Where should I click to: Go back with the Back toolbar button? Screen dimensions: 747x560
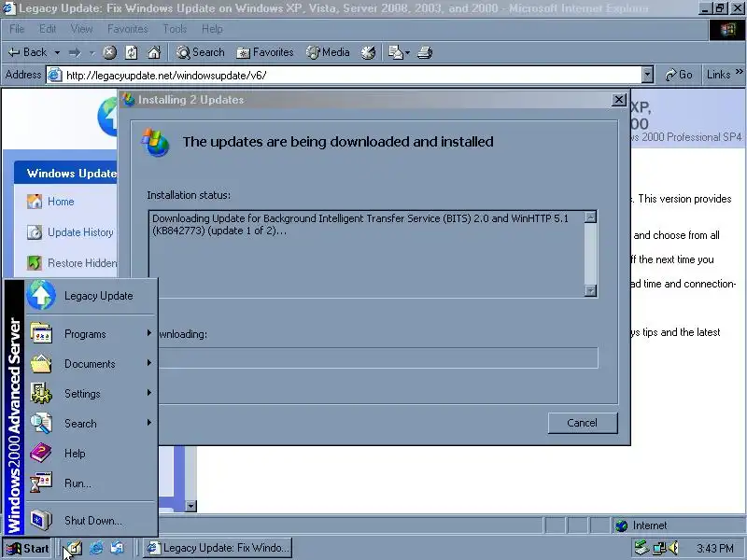point(28,52)
